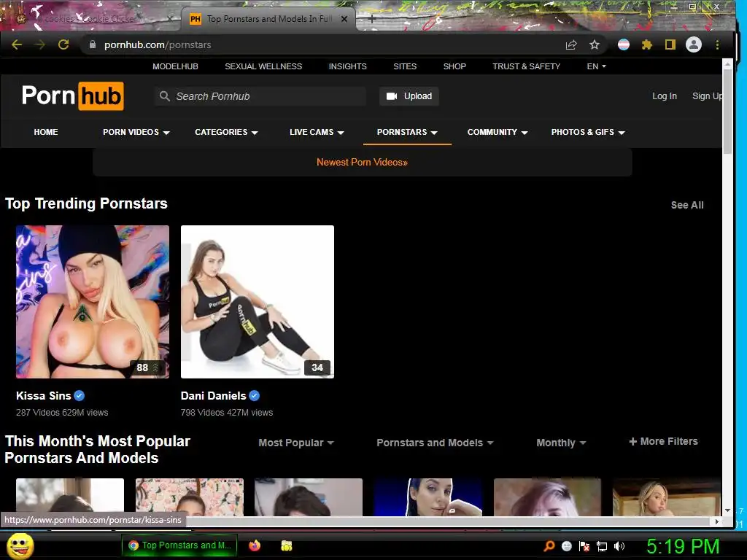Expand the Categories nav dropdown
Image resolution: width=747 pixels, height=560 pixels.
pos(255,133)
